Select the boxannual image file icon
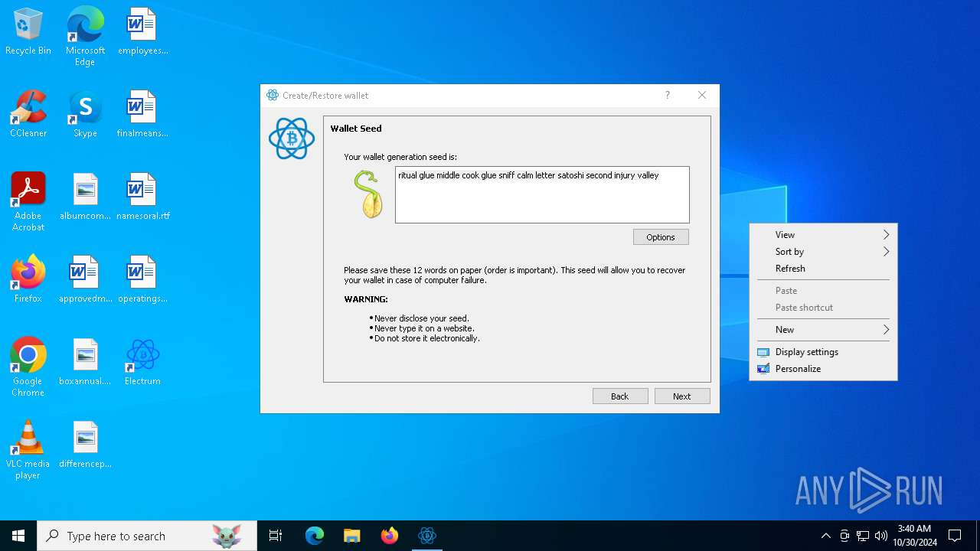 pos(85,362)
